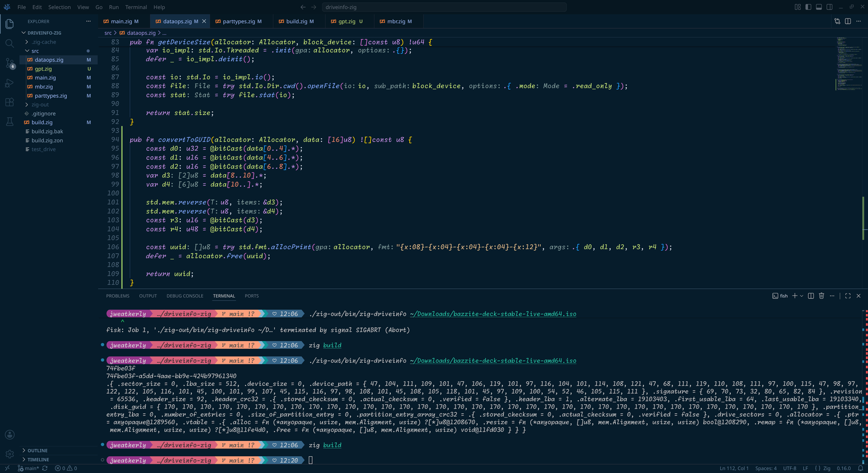Open the Search view in activity bar
This screenshot has height=473, width=868.
(x=9, y=43)
